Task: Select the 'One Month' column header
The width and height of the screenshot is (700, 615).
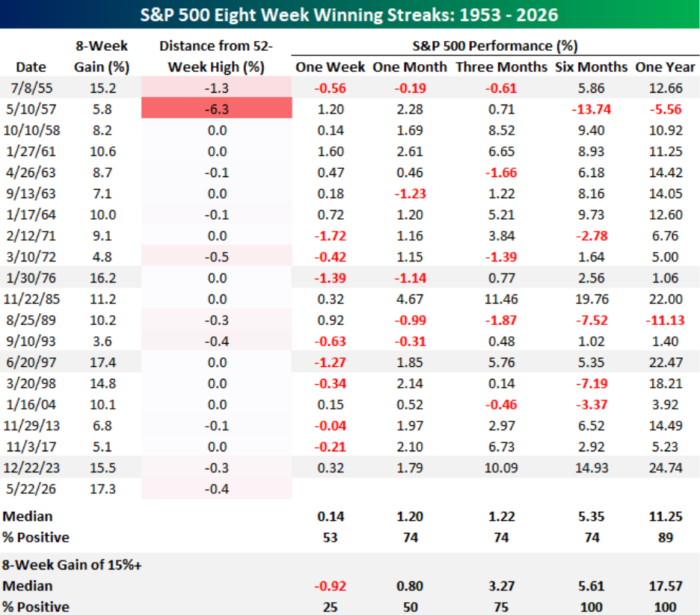Action: click(410, 67)
